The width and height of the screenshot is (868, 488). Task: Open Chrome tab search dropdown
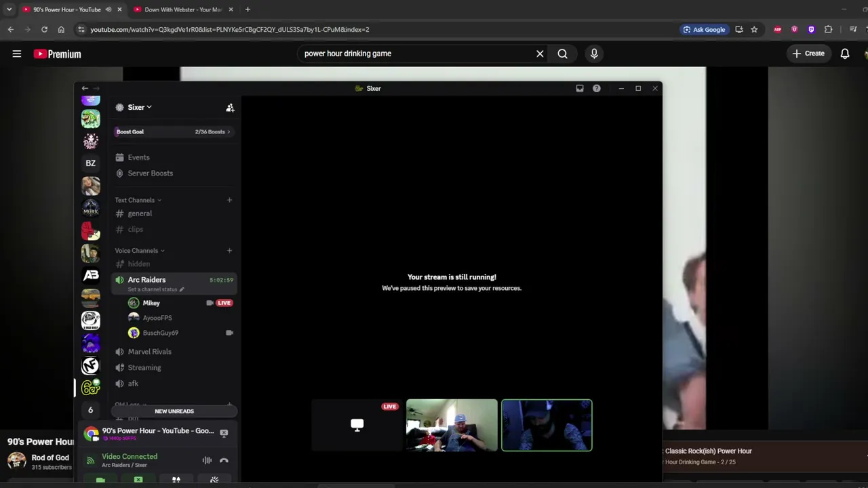click(9, 9)
